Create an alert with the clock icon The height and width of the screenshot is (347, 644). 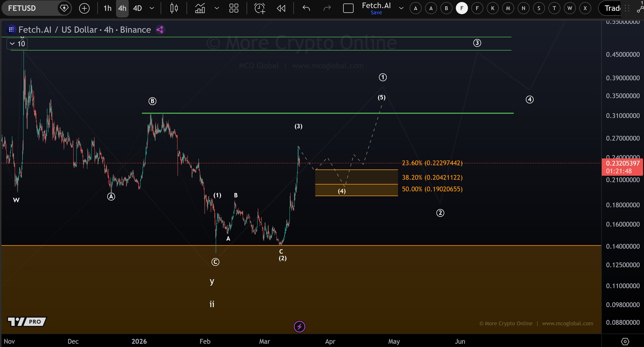tap(259, 8)
